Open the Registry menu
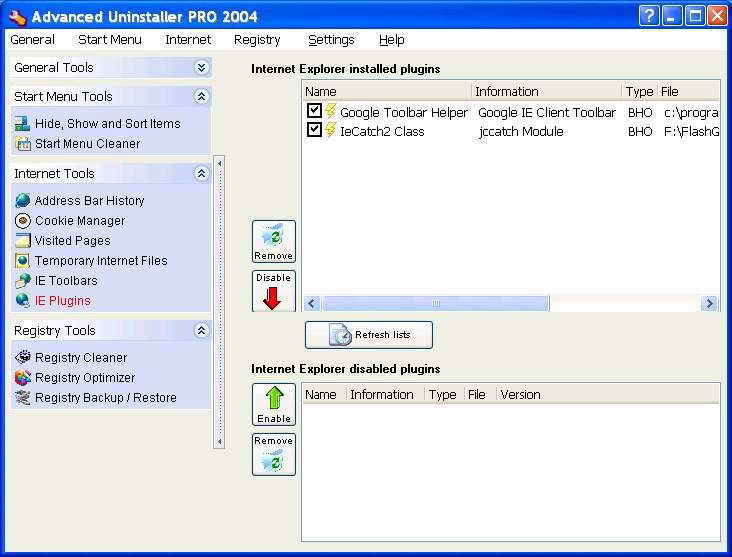 (x=257, y=40)
